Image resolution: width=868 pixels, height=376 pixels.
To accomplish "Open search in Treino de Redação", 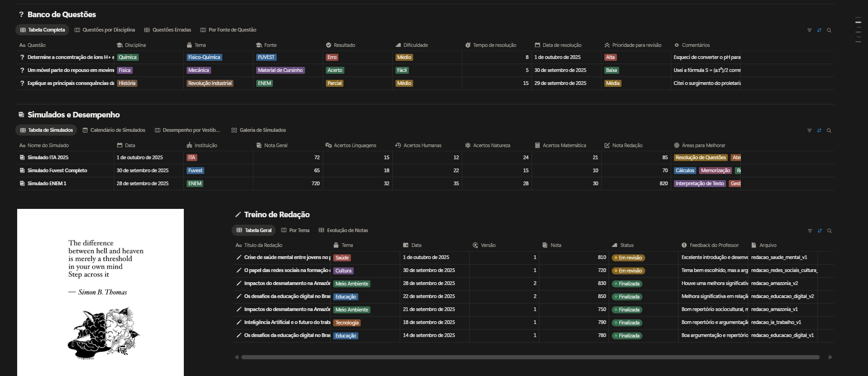I will (829, 231).
